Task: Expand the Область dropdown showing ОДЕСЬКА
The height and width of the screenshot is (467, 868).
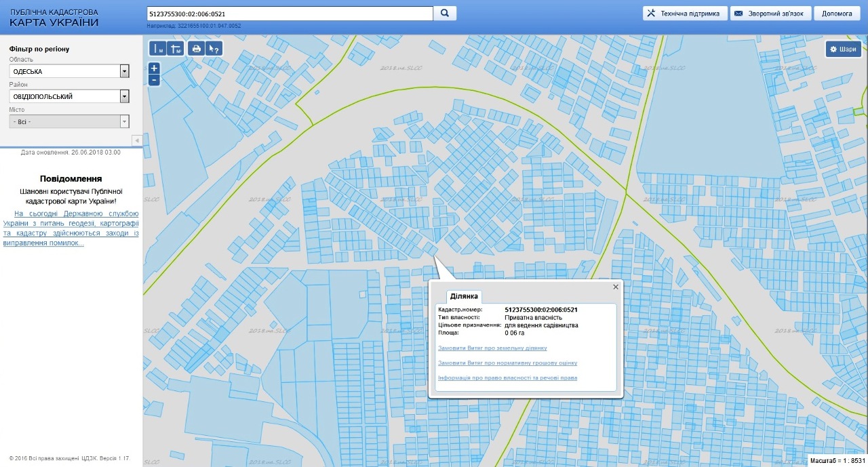Action: click(x=124, y=71)
